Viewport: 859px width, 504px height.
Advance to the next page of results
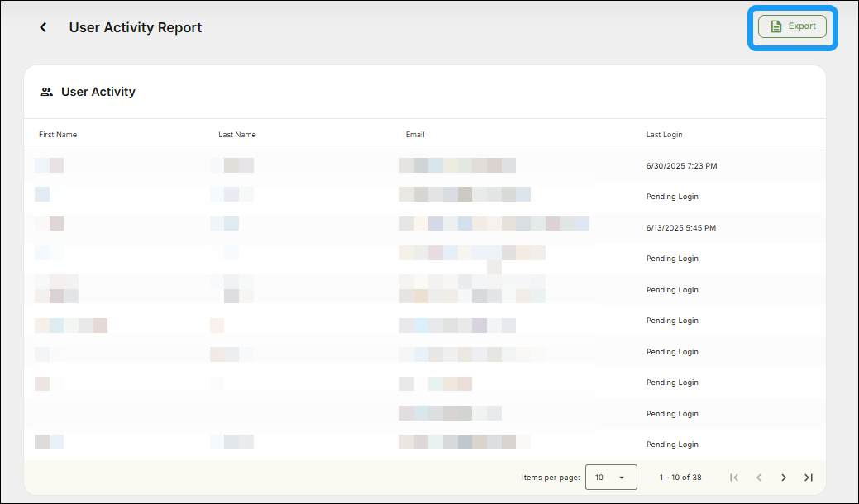tap(784, 477)
